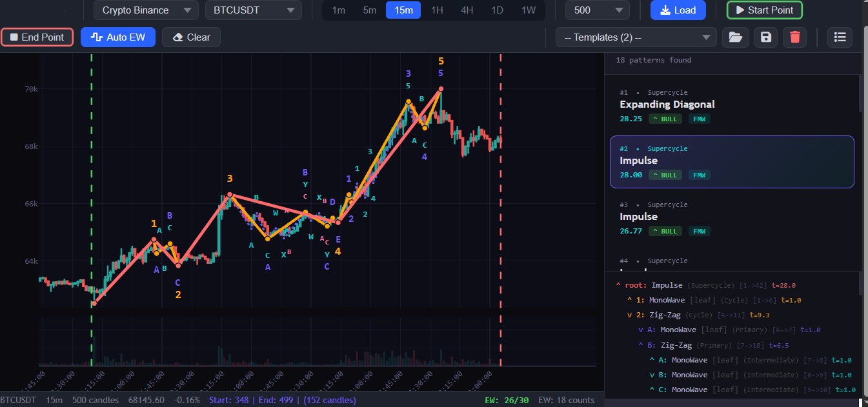868x407 pixels.
Task: Open the BTCUSDT symbol dropdown
Action: tap(253, 10)
